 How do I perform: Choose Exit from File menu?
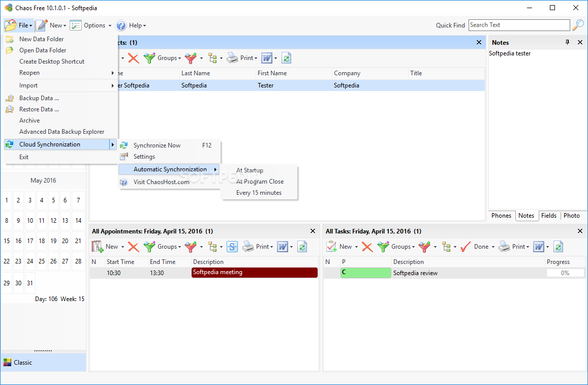pos(60,157)
